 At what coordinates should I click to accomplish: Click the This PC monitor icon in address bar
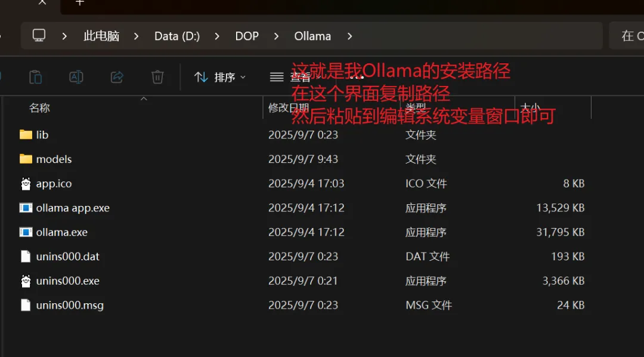point(39,36)
